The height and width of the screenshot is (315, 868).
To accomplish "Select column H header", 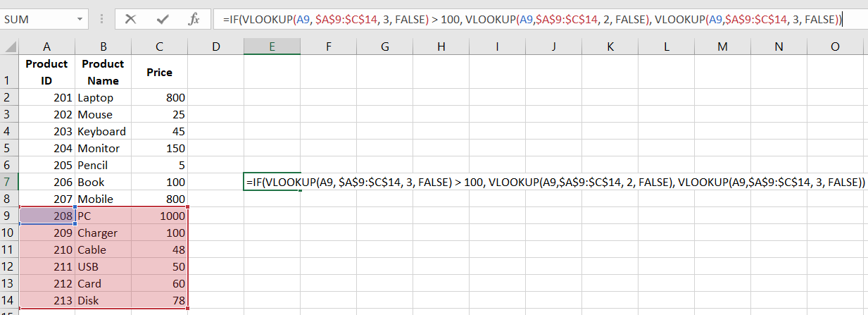I will coord(441,47).
